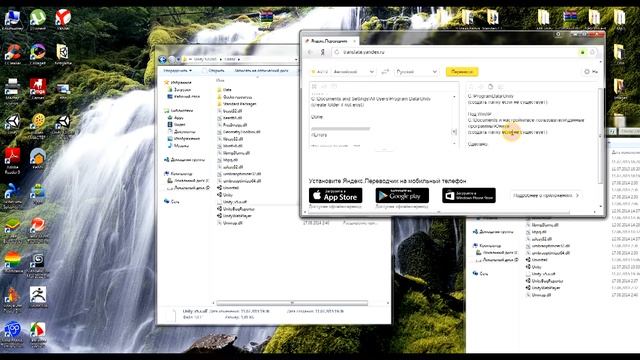Open the white Unity cube shortcut left of film reel
Image resolution: width=640 pixels, height=360 pixels.
(12, 124)
